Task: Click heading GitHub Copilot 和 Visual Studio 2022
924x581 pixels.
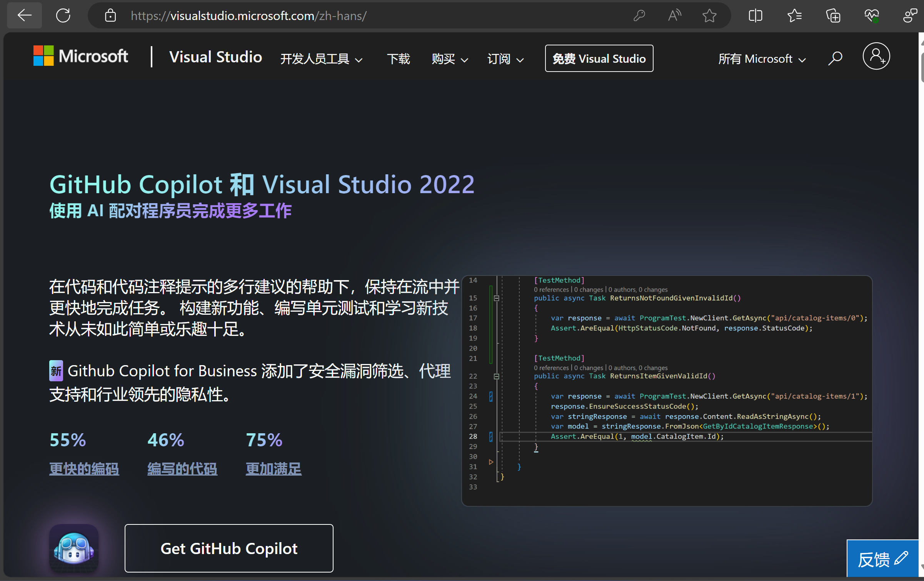Action: 262,184
